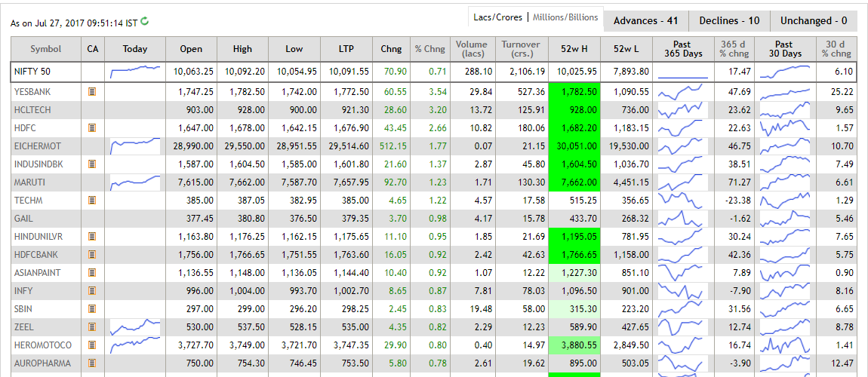
Task: Open HDFC Past 30 Days sparkline
Action: tap(784, 127)
